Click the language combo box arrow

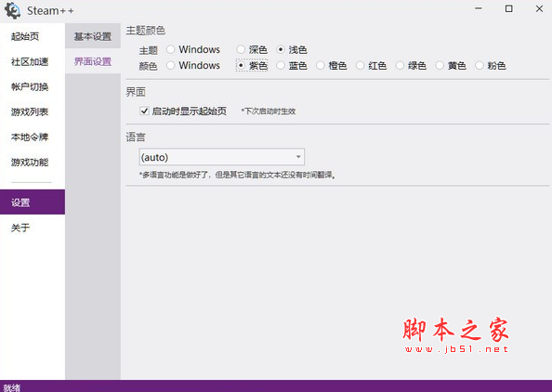(x=298, y=157)
